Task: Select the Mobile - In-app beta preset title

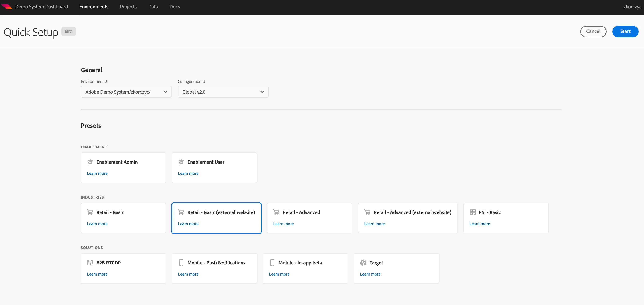Action: (x=300, y=263)
